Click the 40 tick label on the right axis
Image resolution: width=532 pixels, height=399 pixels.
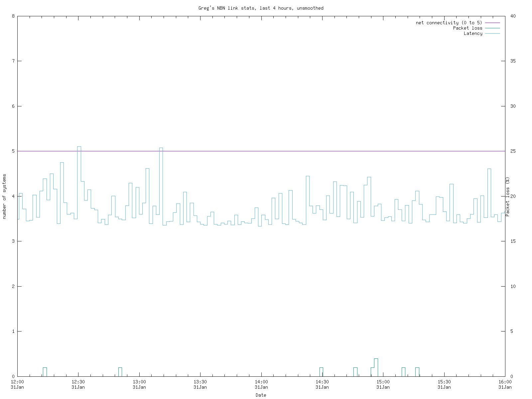(513, 16)
